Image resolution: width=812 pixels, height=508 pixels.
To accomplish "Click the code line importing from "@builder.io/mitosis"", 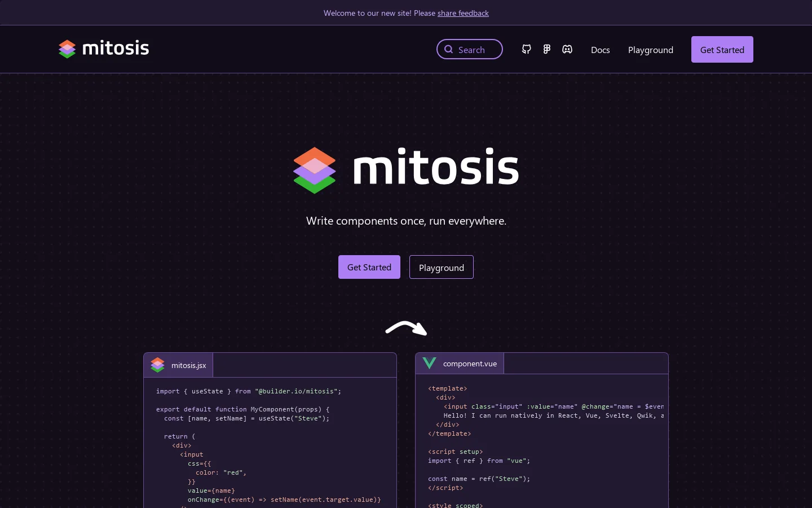I will (249, 391).
